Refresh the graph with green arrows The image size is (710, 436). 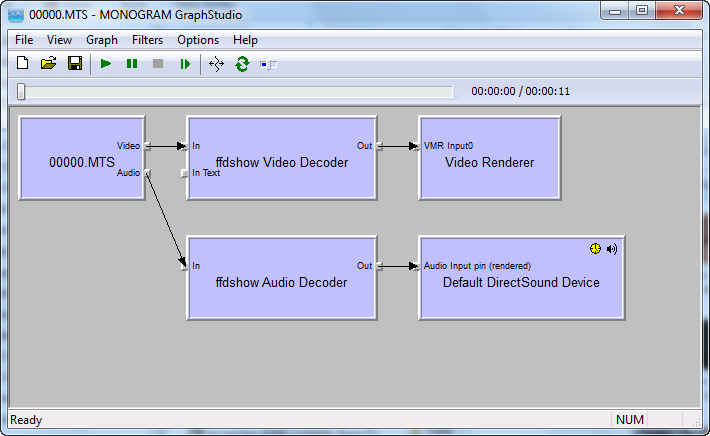(242, 64)
